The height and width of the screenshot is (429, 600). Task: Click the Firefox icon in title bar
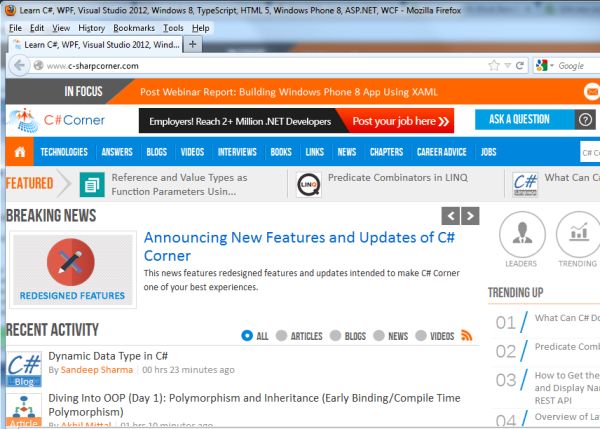pos(10,10)
